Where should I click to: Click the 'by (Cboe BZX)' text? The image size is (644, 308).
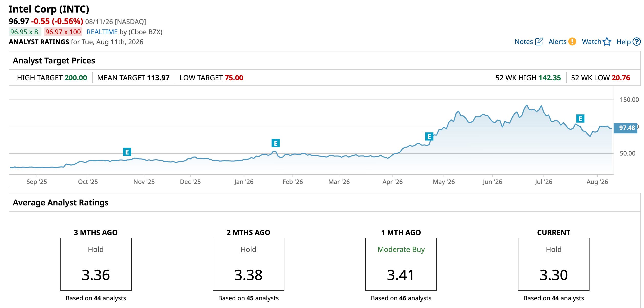coord(141,32)
